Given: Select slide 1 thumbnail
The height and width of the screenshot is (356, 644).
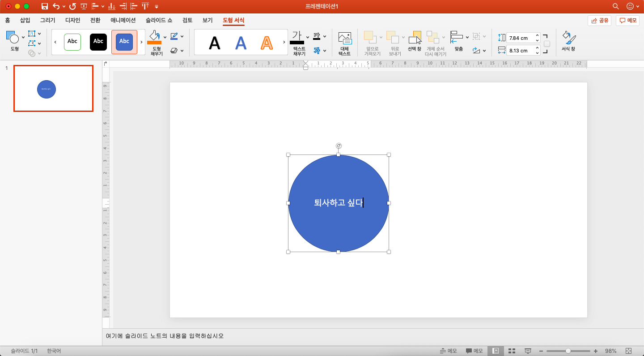Looking at the screenshot, I should point(53,88).
